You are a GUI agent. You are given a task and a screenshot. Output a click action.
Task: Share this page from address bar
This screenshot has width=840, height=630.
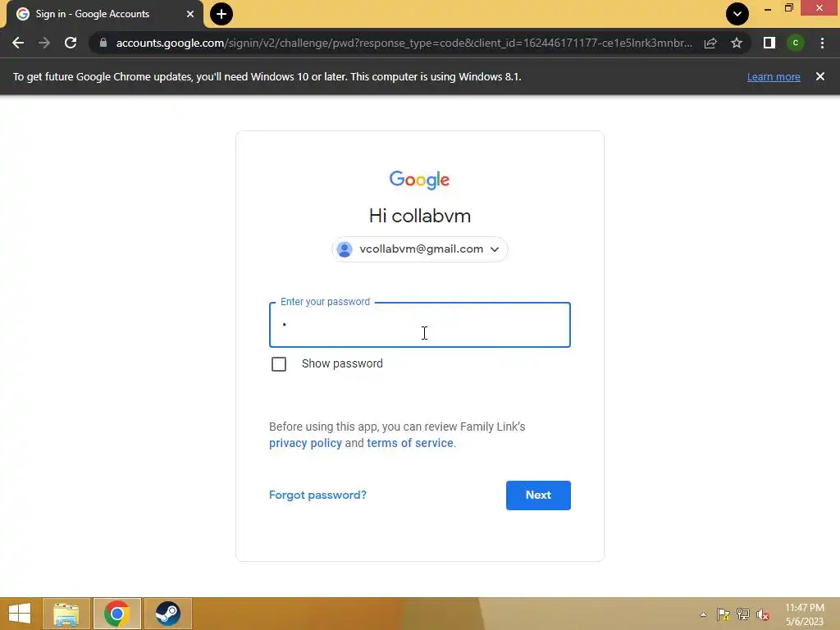710,43
